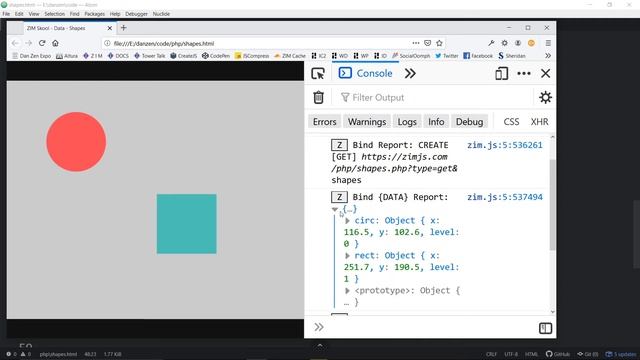Close the developer tools panel
The image size is (640, 360).
tap(545, 73)
